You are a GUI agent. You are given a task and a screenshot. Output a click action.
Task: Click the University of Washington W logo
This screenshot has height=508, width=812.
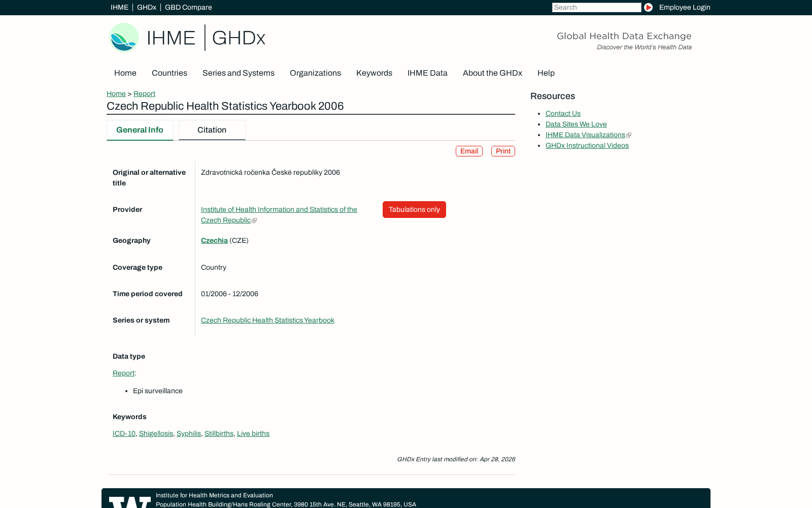pos(130,502)
